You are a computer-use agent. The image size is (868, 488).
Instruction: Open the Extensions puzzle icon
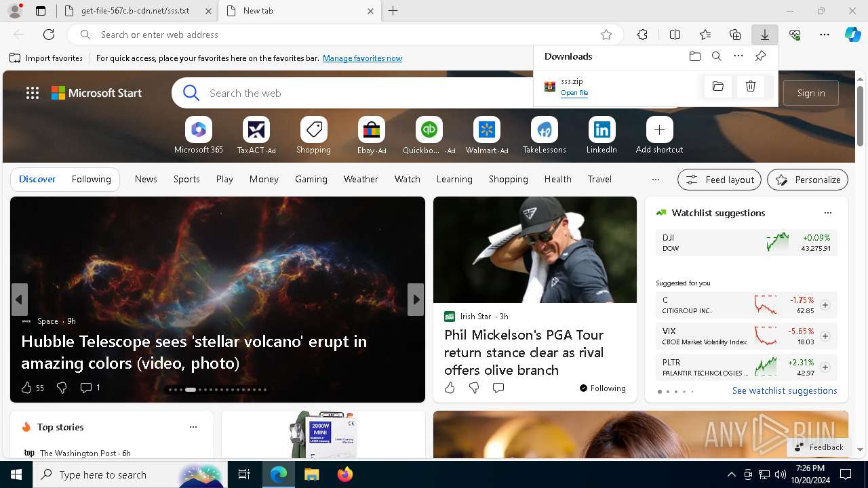[642, 35]
